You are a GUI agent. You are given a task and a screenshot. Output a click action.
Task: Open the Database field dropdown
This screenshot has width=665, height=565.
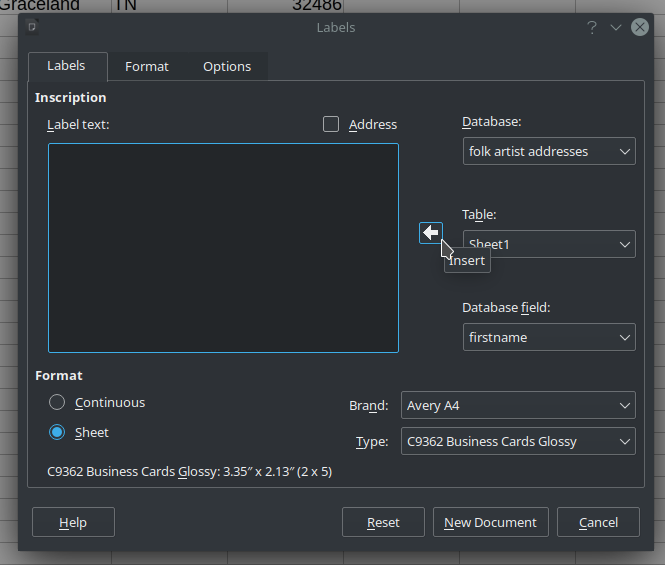pyautogui.click(x=549, y=337)
